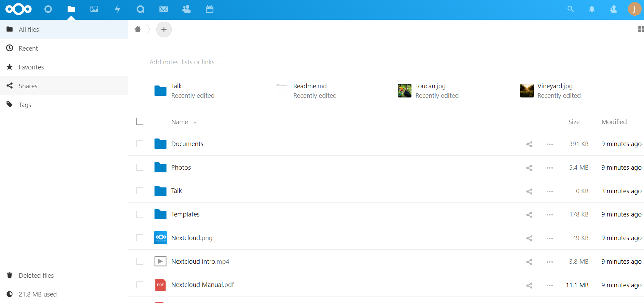Check the Talk folder checkbox
Screen dimensions: 644x303
(140, 191)
